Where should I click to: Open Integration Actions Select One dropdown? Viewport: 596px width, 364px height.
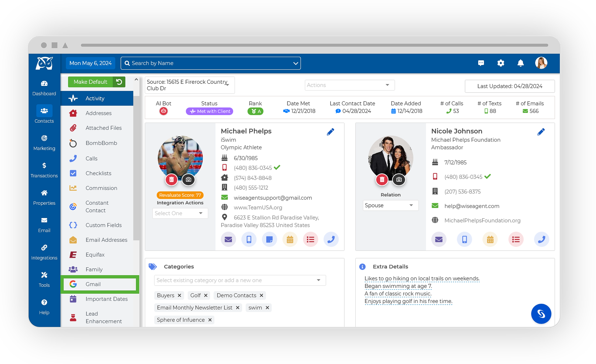pyautogui.click(x=180, y=213)
